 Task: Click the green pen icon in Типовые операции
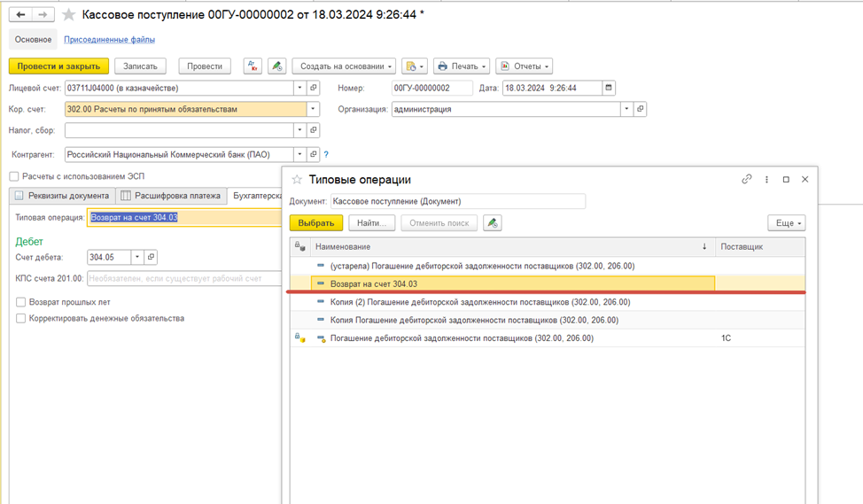492,223
